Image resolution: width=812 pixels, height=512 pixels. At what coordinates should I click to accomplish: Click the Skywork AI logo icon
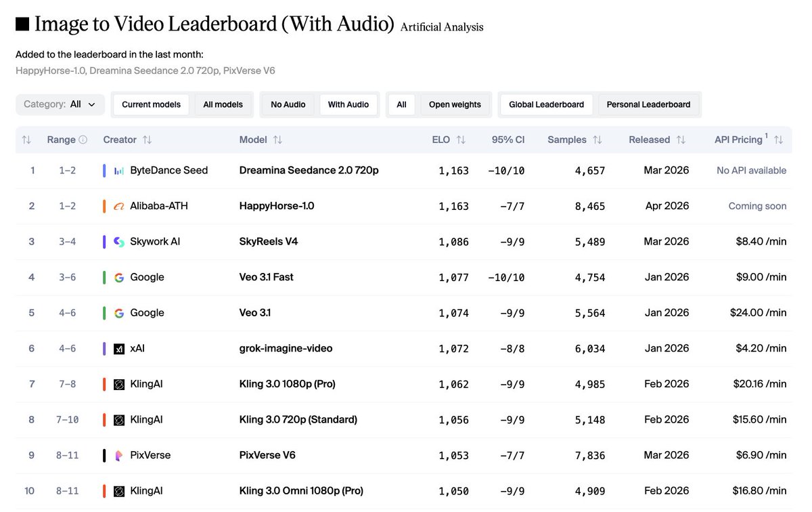pos(119,241)
